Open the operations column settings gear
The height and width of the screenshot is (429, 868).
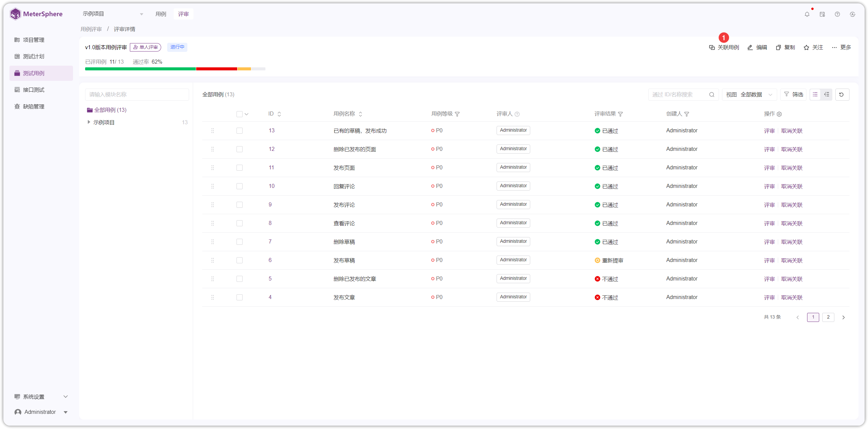click(x=779, y=114)
